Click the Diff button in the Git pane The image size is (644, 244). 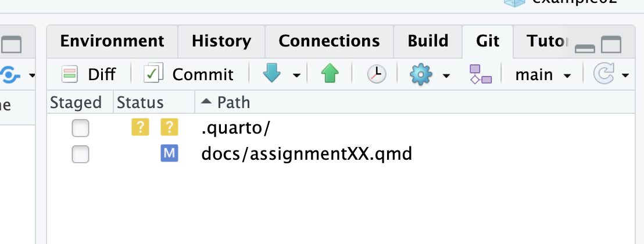(x=88, y=74)
